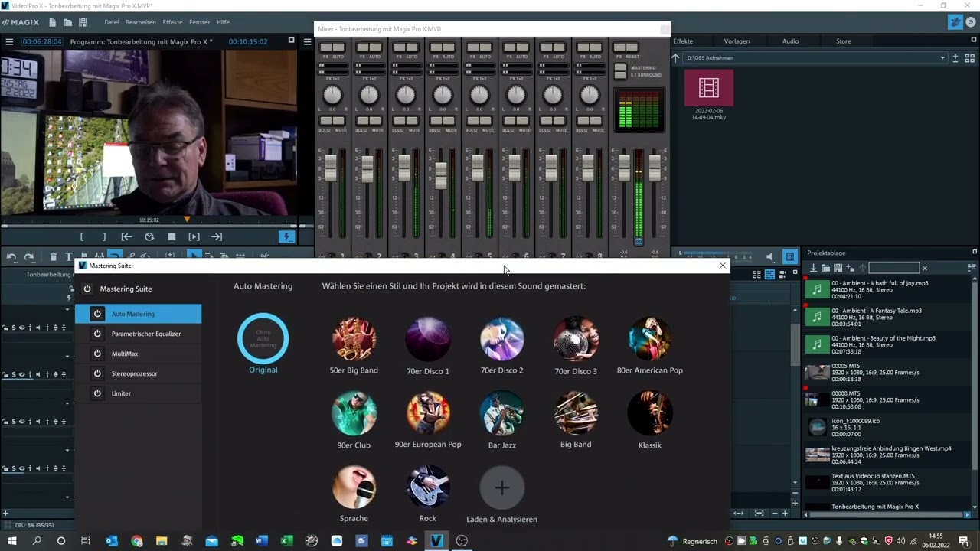Open the 2022-02-06 14-49-04.mkv thumbnail

click(709, 88)
